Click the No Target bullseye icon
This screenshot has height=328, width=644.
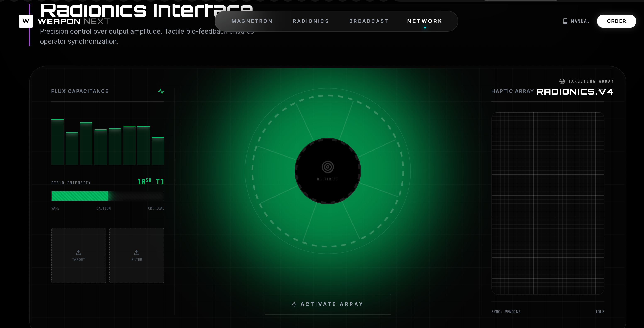pos(328,167)
